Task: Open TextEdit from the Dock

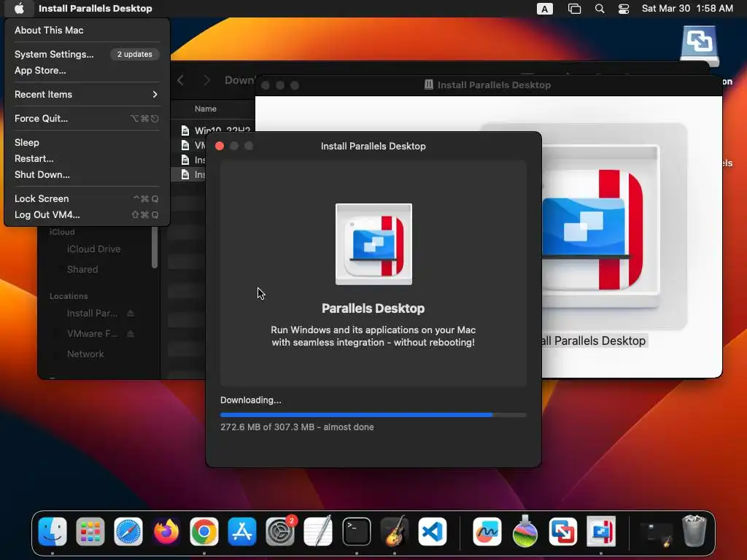Action: (318, 532)
